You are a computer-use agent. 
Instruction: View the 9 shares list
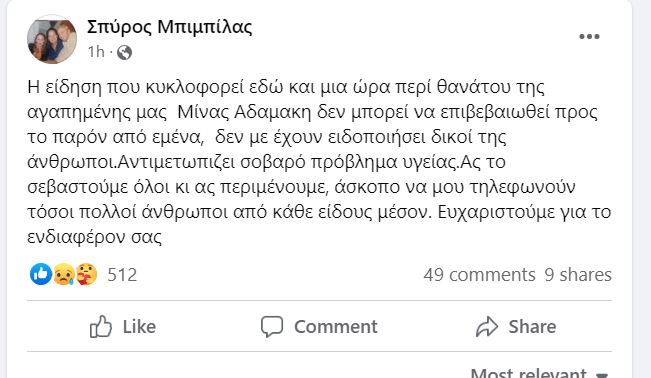[x=578, y=275]
